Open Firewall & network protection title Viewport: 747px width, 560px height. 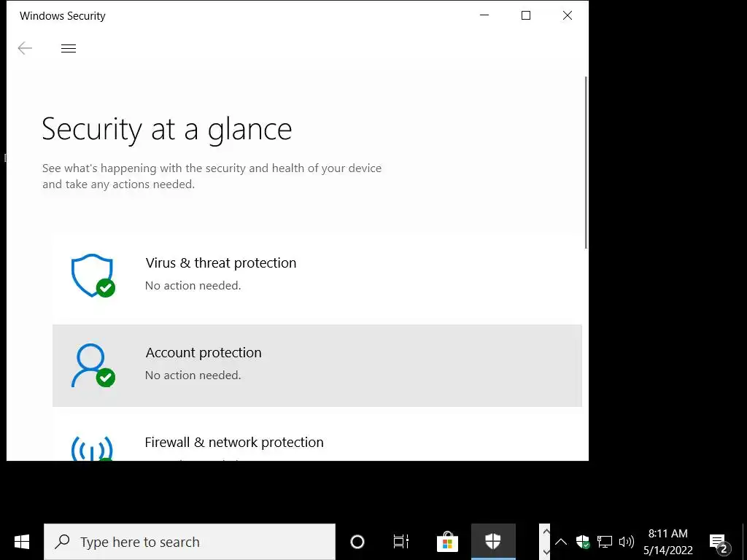[x=234, y=442]
